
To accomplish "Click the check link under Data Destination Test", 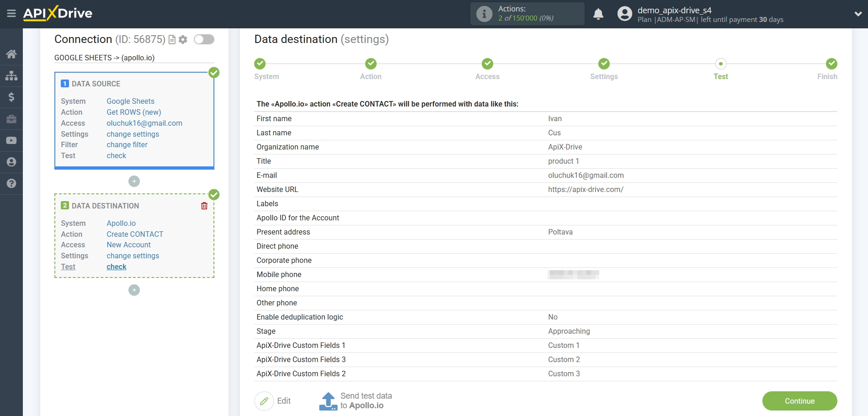I will (116, 267).
